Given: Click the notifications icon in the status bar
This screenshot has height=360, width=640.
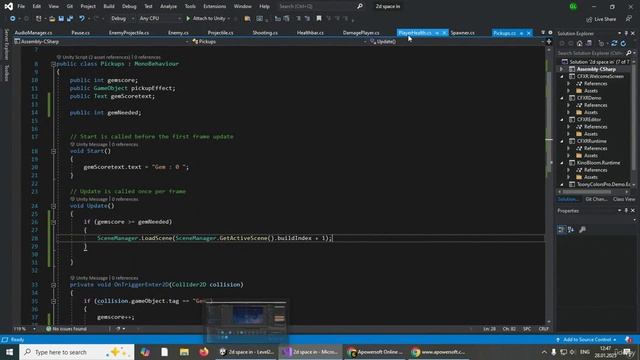Looking at the screenshot, I should 629,340.
